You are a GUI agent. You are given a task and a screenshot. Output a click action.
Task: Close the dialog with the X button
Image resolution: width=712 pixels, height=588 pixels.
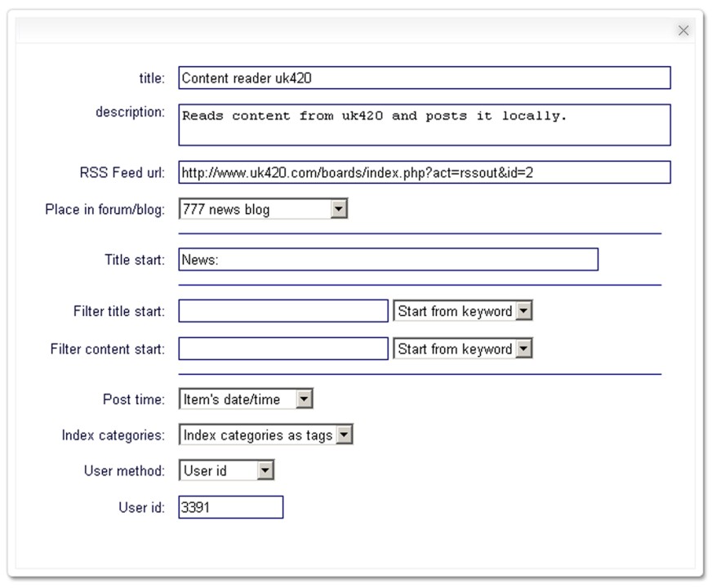tap(683, 30)
